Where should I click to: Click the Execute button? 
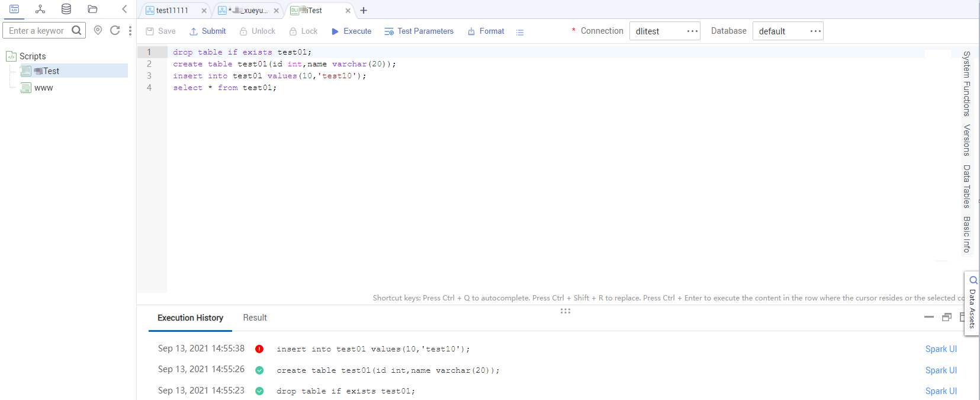[x=352, y=31]
